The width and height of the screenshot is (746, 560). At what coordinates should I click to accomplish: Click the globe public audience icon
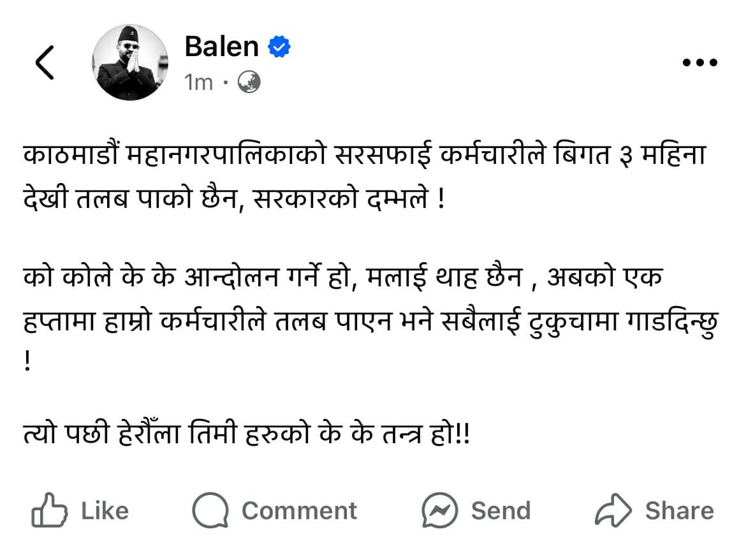coord(249,82)
